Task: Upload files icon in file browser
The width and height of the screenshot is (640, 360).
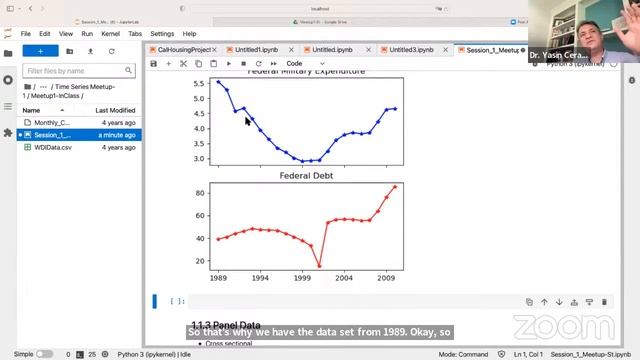Action: (91, 51)
